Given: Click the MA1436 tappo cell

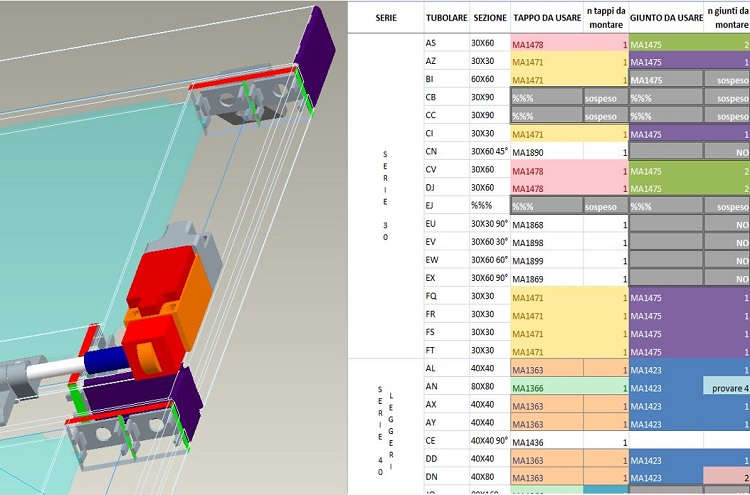Looking at the screenshot, I should click(x=547, y=441).
